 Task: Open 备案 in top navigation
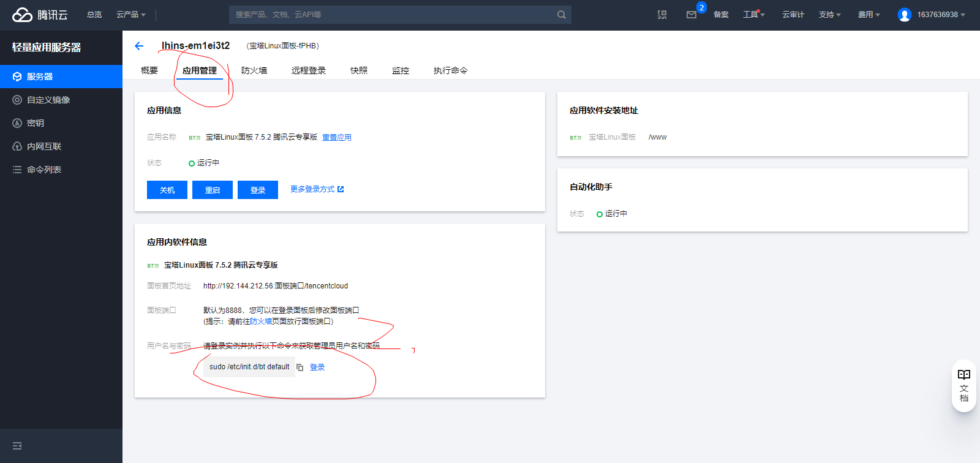[721, 15]
